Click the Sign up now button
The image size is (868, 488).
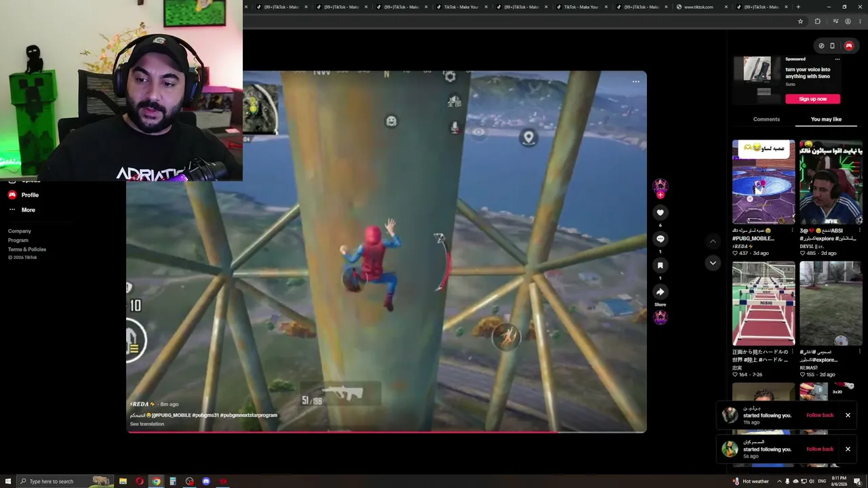pos(812,99)
